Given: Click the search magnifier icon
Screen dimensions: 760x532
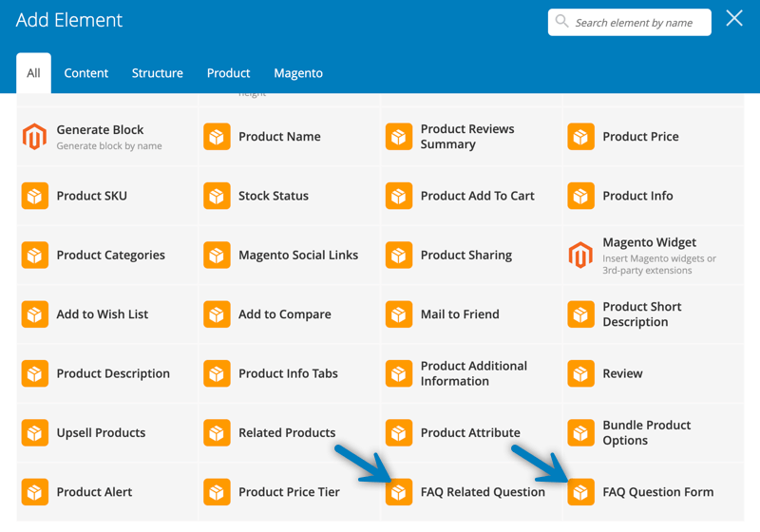Looking at the screenshot, I should tap(561, 21).
